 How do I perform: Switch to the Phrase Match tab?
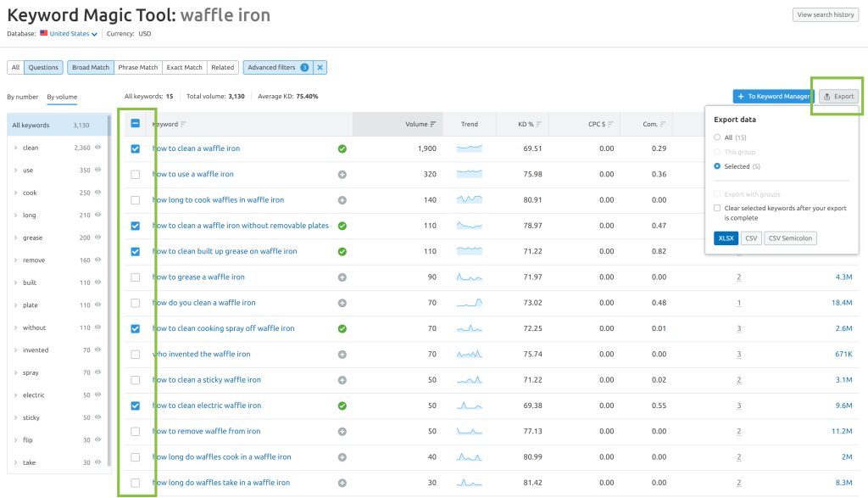point(137,68)
